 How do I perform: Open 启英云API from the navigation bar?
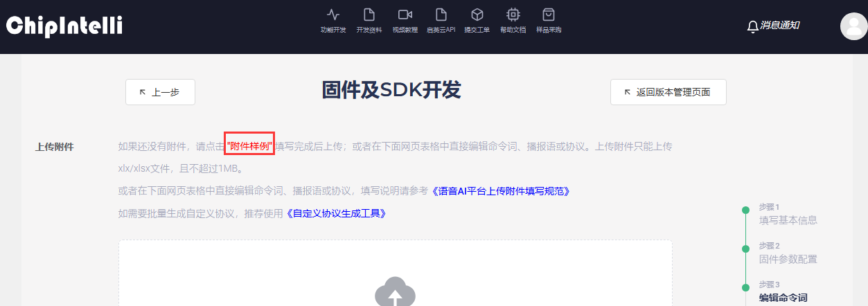click(441, 20)
